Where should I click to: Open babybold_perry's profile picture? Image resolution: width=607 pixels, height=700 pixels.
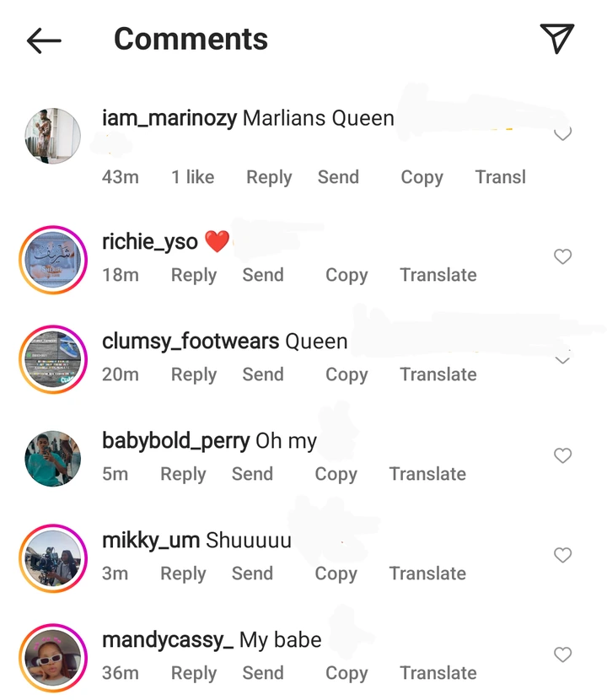52,459
